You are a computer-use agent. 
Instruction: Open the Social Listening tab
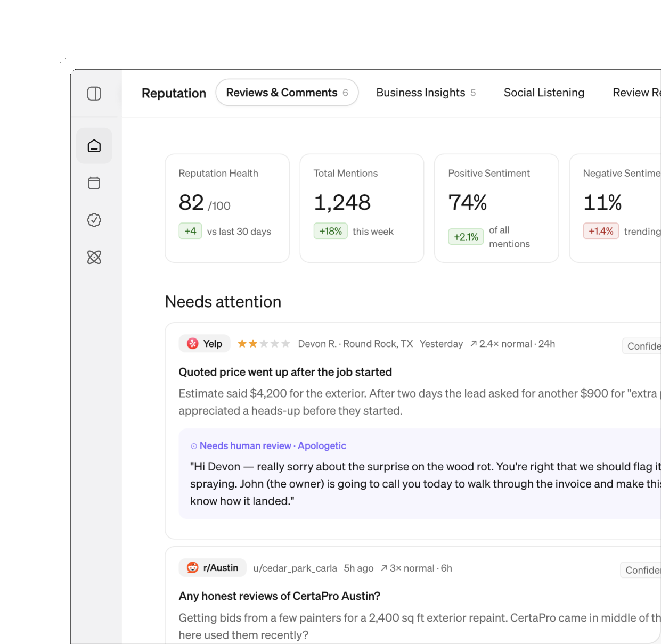[x=544, y=93]
